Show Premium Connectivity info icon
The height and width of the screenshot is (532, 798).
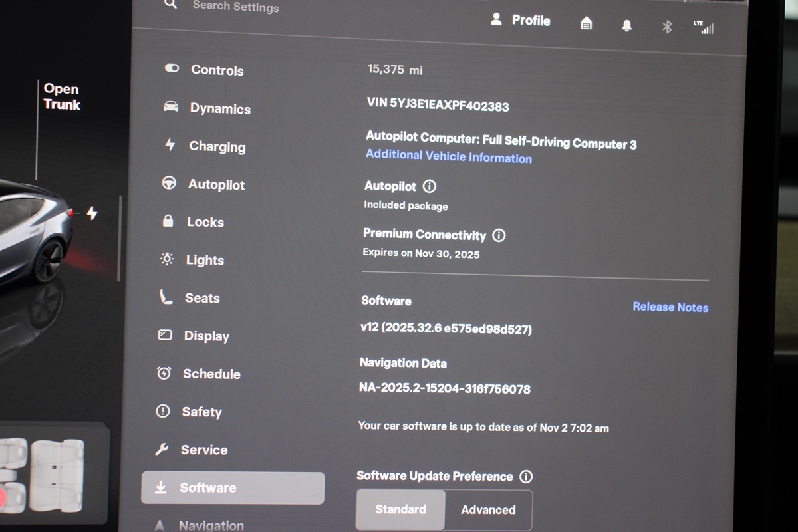pyautogui.click(x=499, y=235)
